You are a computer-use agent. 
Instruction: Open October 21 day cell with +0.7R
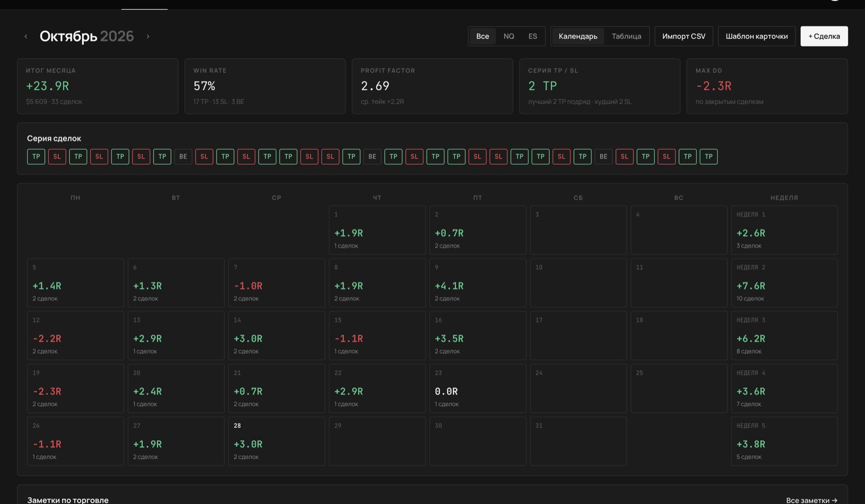277,388
